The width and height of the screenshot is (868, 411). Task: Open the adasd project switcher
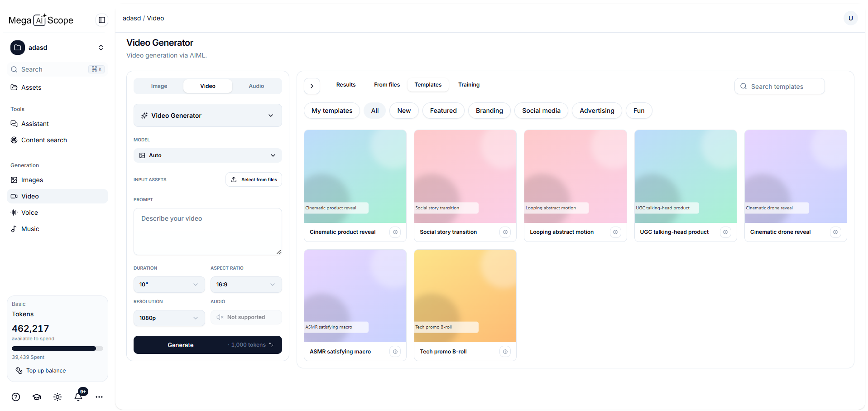(x=58, y=48)
